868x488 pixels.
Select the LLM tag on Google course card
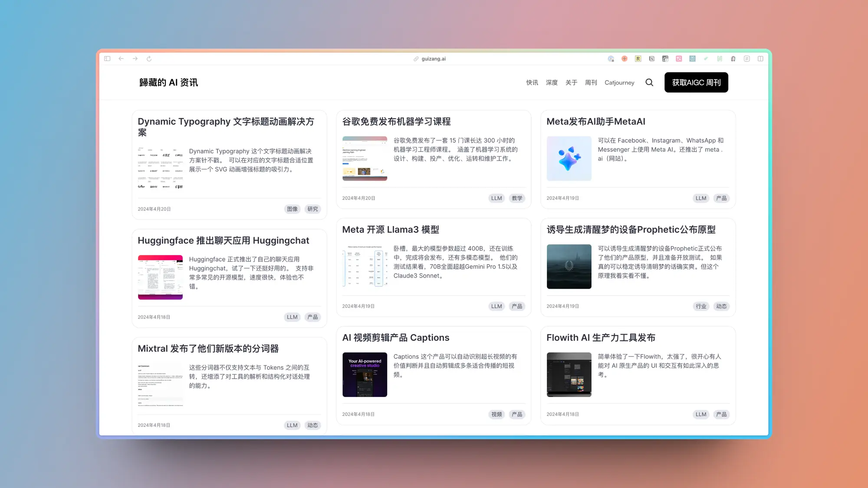496,198
